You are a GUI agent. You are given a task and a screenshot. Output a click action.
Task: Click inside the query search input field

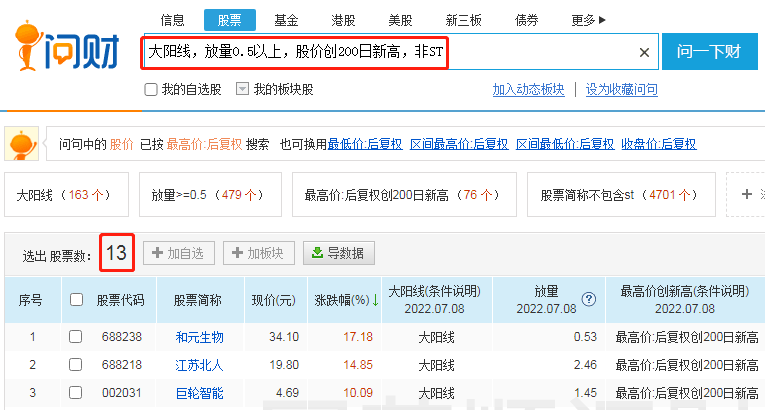coord(390,52)
